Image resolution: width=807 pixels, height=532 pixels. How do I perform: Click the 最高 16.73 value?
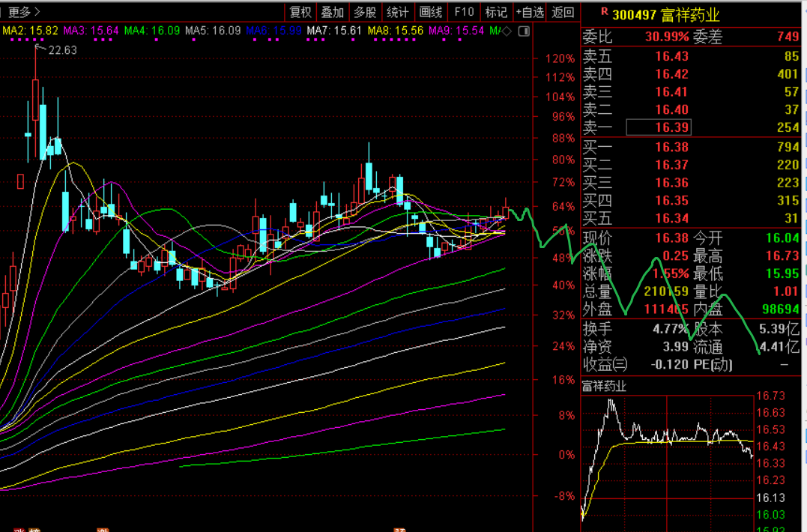pos(782,256)
